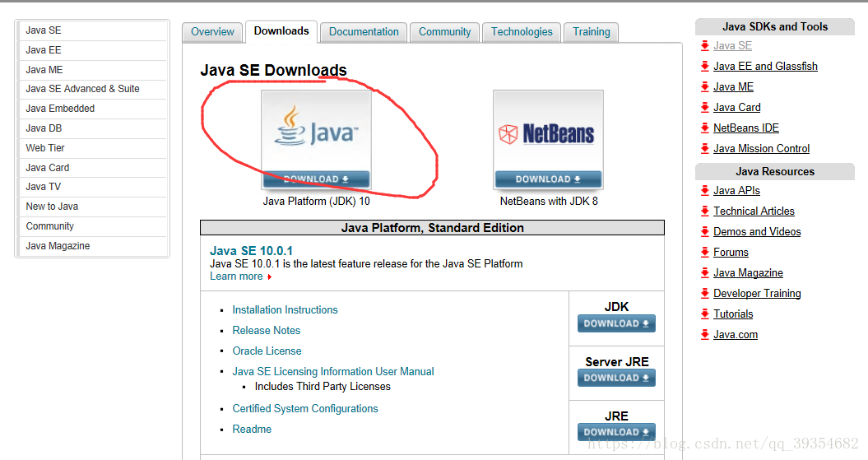
Task: Open Java Magazine in left sidebar
Action: point(92,246)
